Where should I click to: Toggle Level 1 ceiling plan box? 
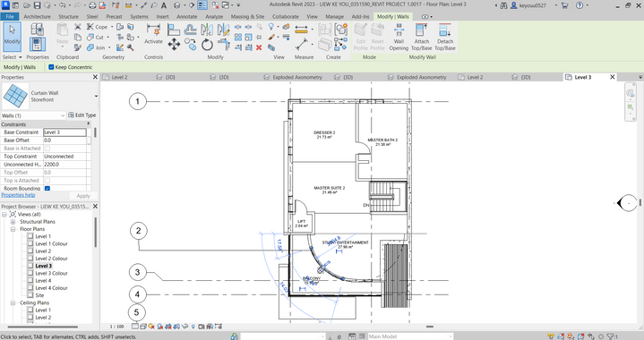(30, 310)
